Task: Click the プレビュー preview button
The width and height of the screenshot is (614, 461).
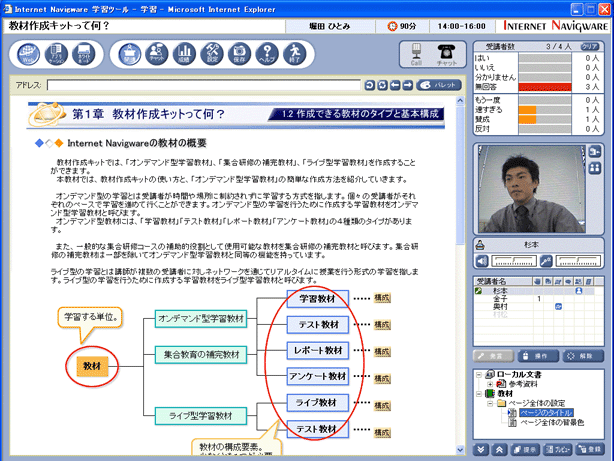Action: (558, 450)
